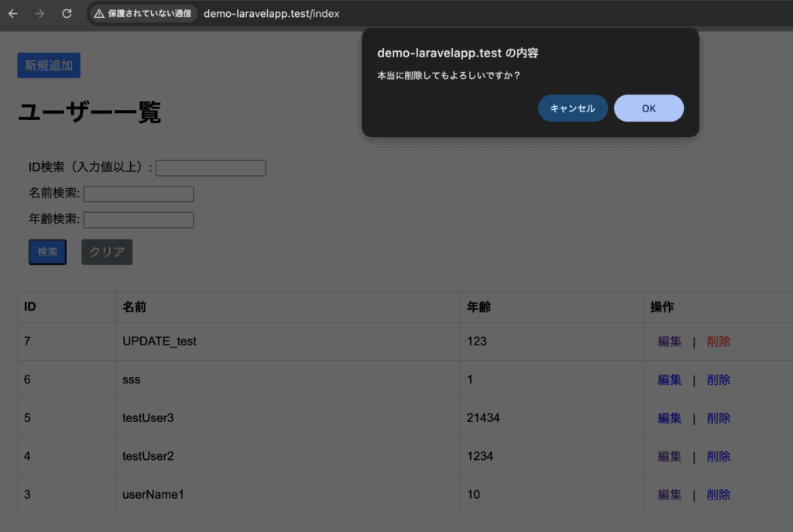Image resolution: width=793 pixels, height=532 pixels.
Task: Select the 年齢検索 input field
Action: click(139, 220)
